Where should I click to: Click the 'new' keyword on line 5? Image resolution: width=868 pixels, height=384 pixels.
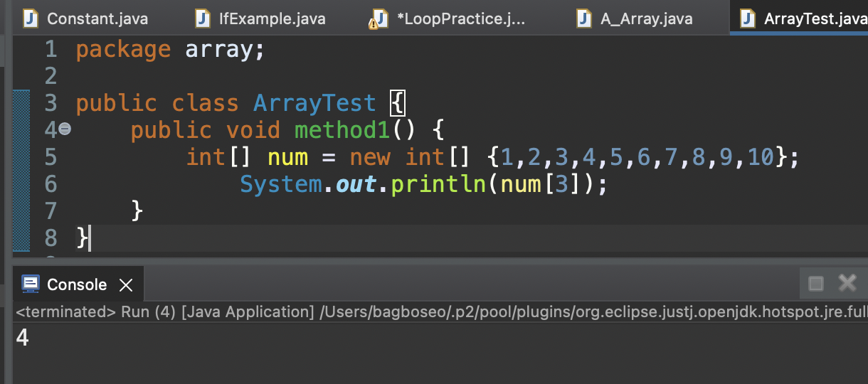click(x=369, y=157)
